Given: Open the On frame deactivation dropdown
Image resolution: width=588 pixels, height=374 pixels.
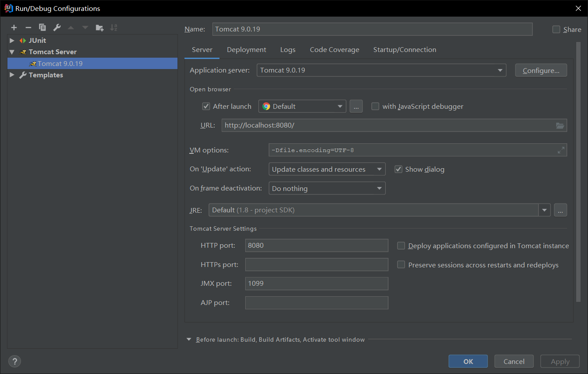Looking at the screenshot, I should [x=327, y=188].
